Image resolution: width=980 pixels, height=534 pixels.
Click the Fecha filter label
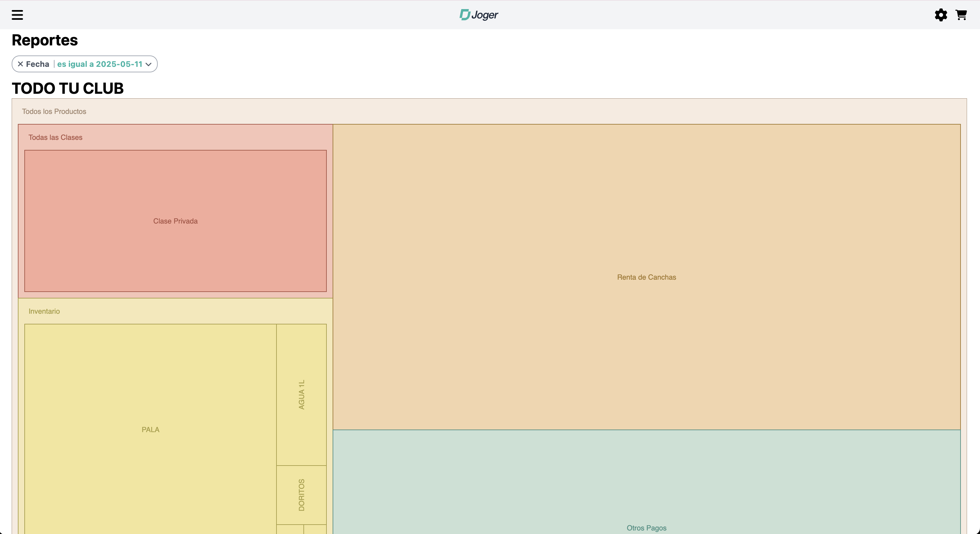click(37, 64)
